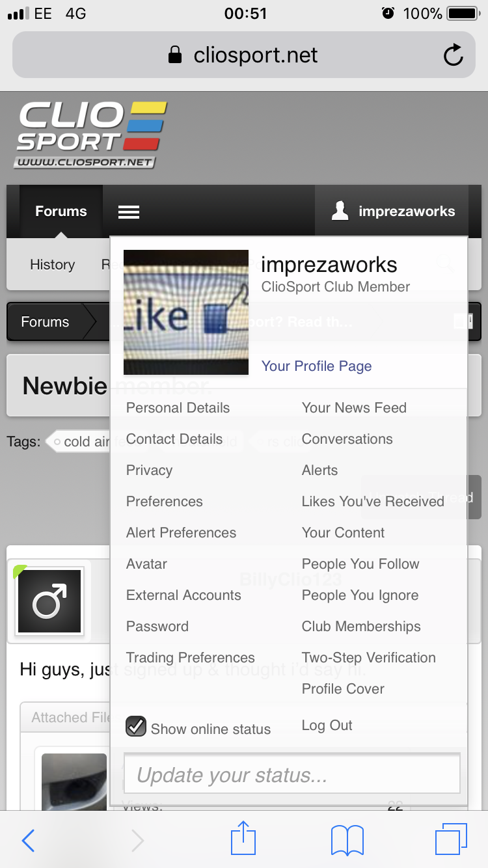The image size is (488, 868).
Task: Open the hamburger navigation menu icon
Action: [129, 211]
